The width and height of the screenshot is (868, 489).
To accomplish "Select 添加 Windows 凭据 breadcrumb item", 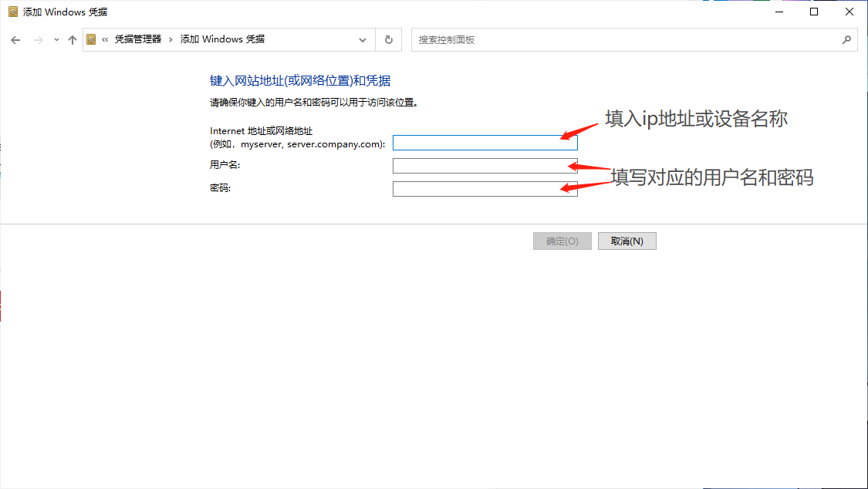I will tap(222, 39).
